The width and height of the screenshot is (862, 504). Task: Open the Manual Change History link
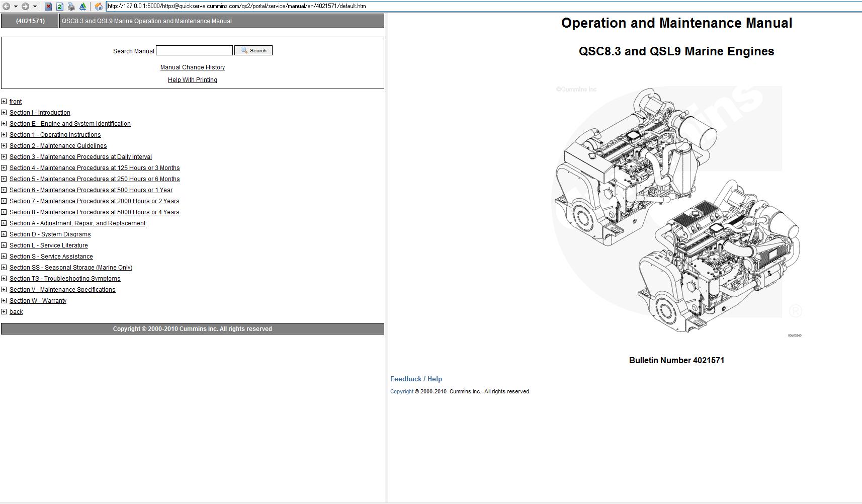tap(192, 67)
